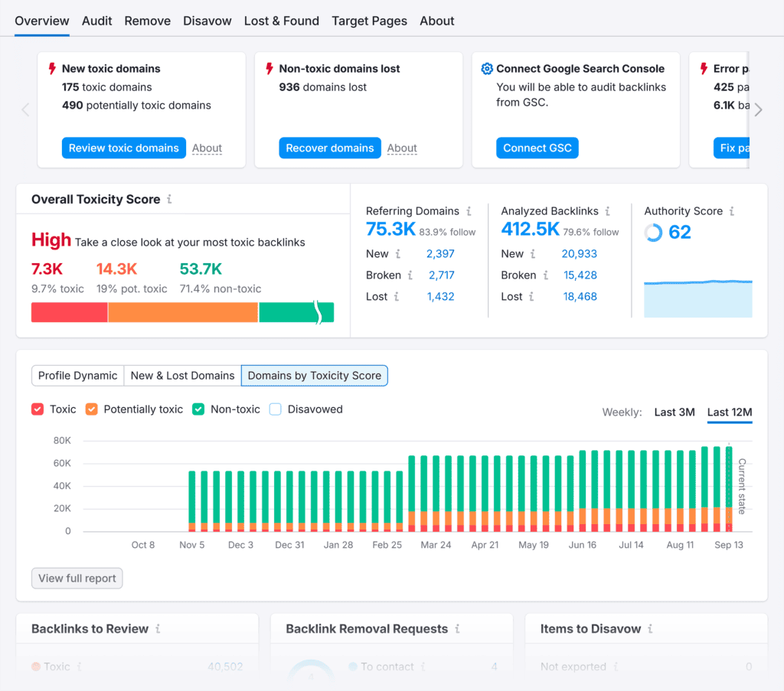Screen dimensions: 784x691
Task: Click info icon beside Overall Toxicity Score
Action: [169, 199]
